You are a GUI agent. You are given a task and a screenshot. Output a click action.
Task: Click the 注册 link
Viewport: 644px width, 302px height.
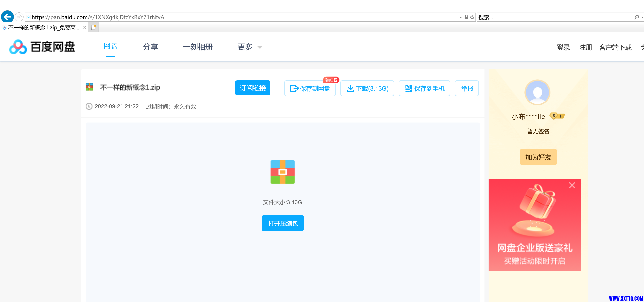(x=585, y=47)
